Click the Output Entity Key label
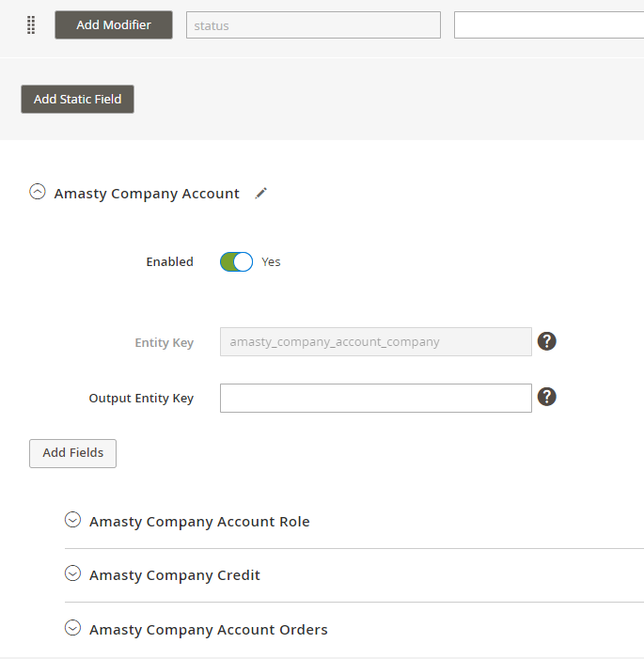This screenshot has height=659, width=644. click(x=141, y=399)
